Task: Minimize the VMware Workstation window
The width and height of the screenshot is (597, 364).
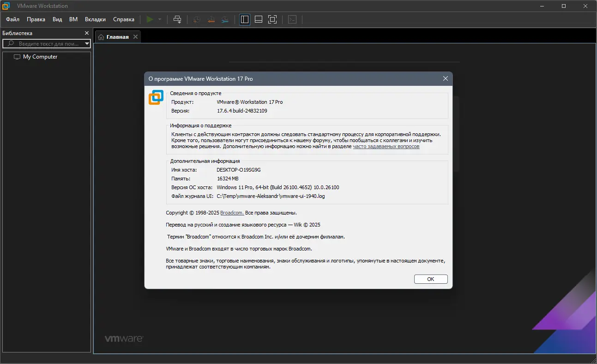Action: coord(543,6)
